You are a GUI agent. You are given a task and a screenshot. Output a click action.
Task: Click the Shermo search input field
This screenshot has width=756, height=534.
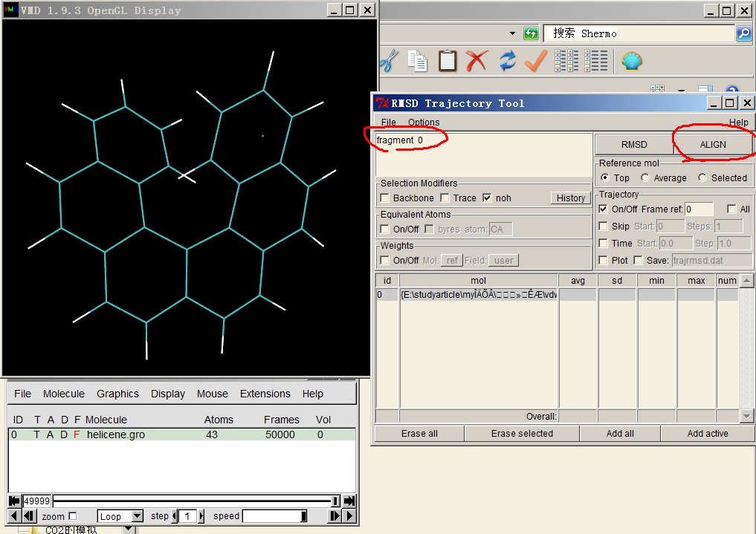(x=639, y=33)
